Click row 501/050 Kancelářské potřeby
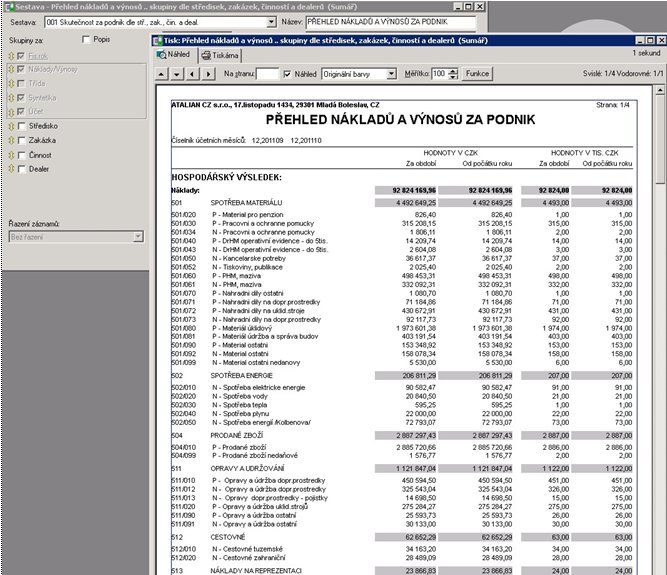667x575 pixels. coord(402,259)
